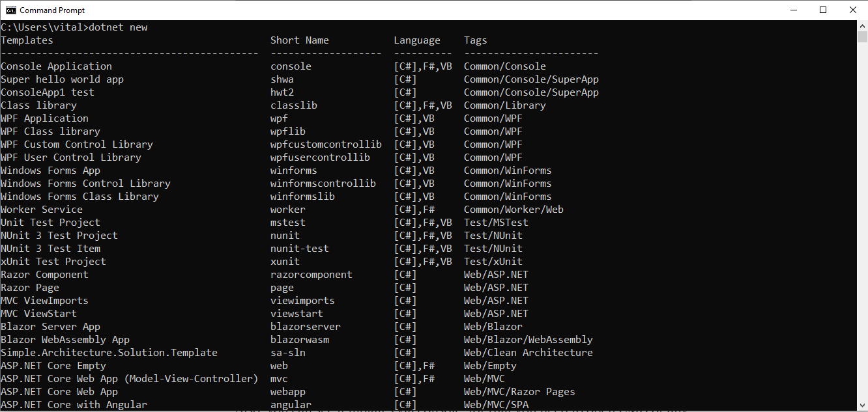Click tag 'Web/Clean Architecture'
Screen dimensions: 868x412
[528, 353]
